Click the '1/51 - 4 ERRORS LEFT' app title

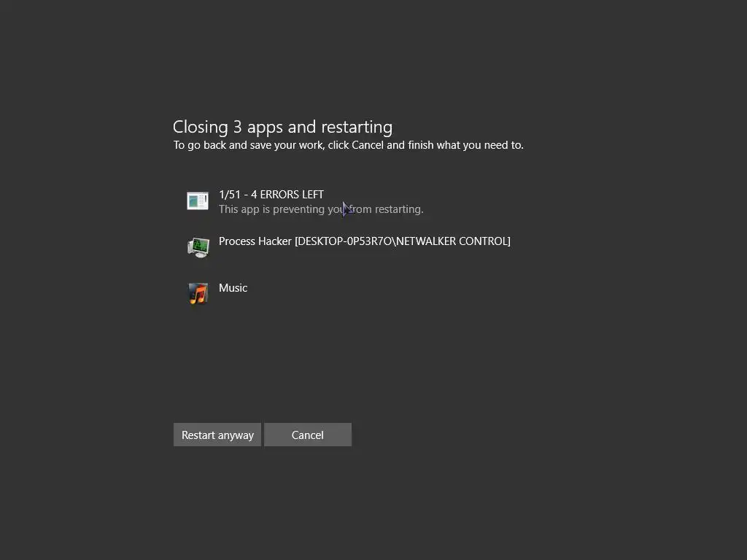[x=271, y=194]
